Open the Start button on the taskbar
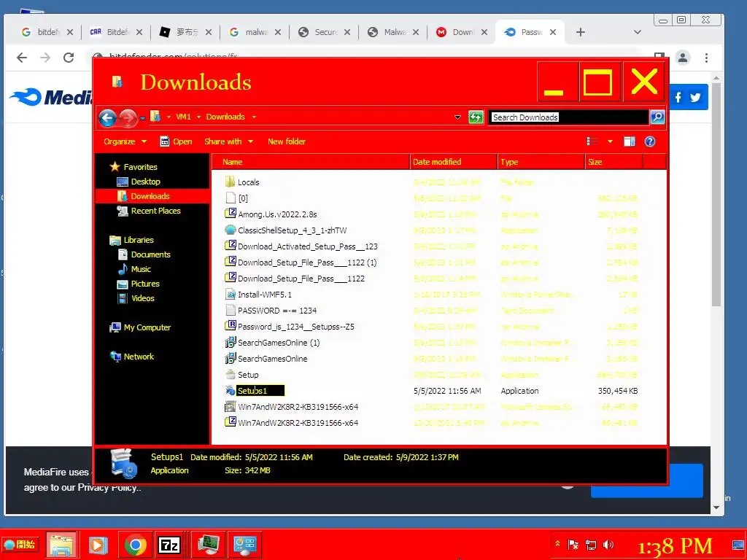The width and height of the screenshot is (747, 560). point(20,544)
